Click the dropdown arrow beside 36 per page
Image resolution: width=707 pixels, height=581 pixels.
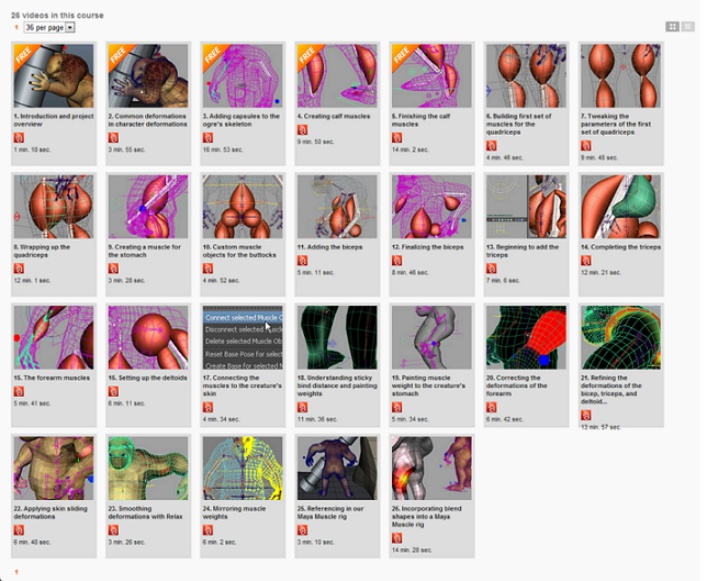[70, 27]
